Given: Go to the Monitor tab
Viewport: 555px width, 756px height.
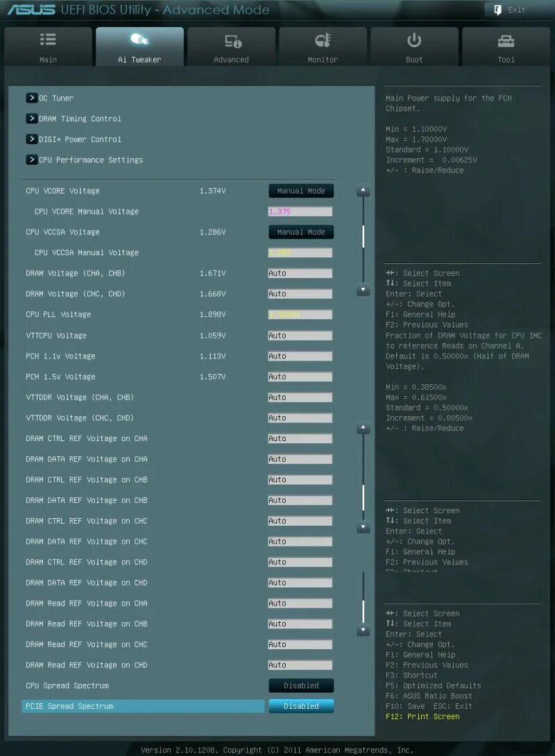Looking at the screenshot, I should (x=323, y=46).
